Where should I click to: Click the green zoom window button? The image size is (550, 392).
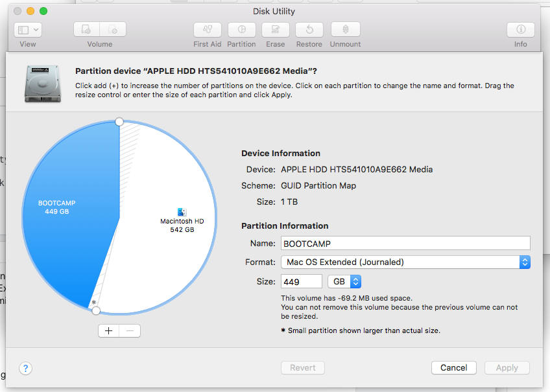(x=43, y=11)
